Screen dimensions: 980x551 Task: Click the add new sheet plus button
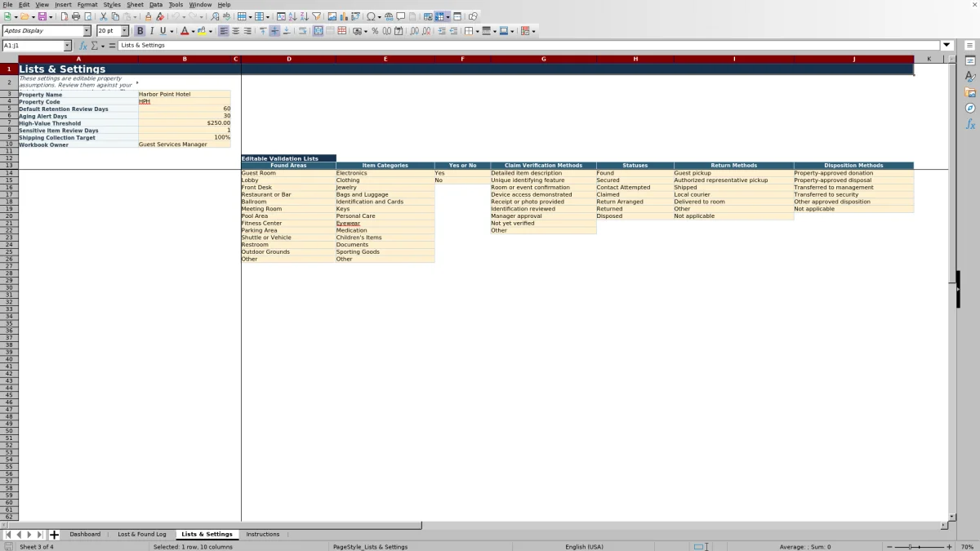point(55,535)
